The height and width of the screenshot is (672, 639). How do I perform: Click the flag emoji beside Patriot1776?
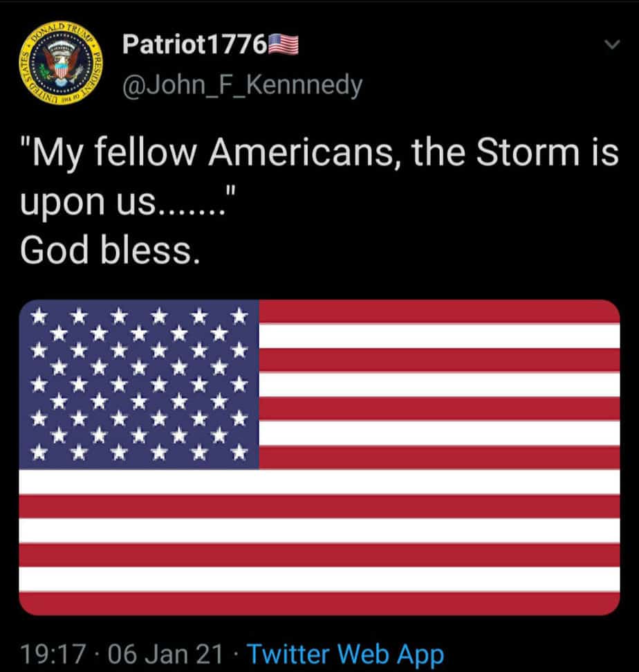pyautogui.click(x=283, y=44)
